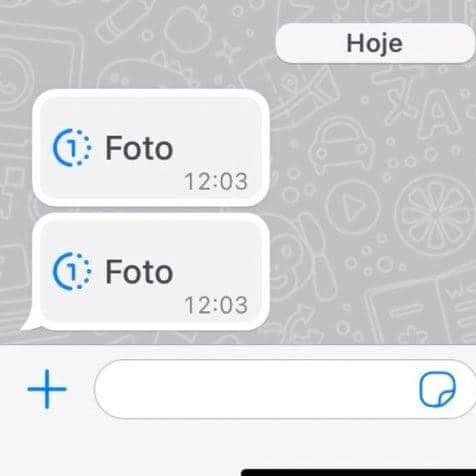The image size is (476, 476).
Task: Open the first view-once Foto message
Action: point(151,148)
